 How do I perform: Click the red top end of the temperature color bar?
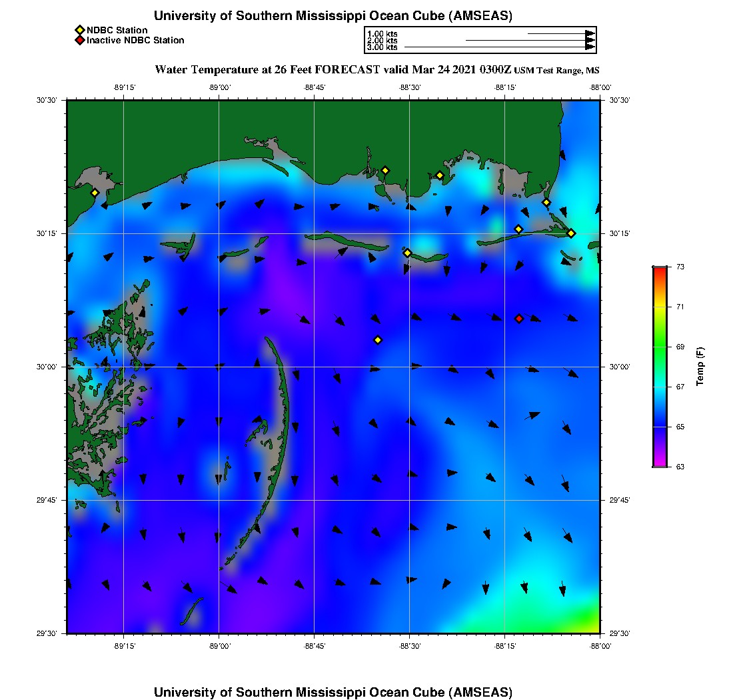coord(659,269)
